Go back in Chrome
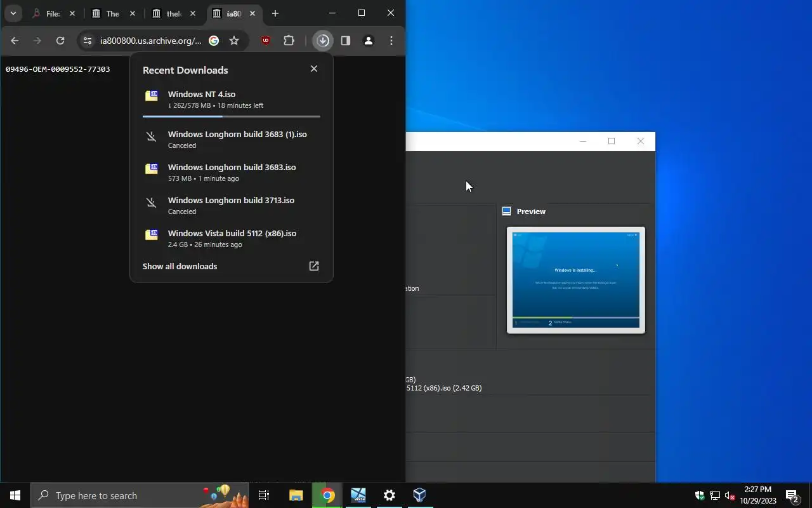 point(15,41)
